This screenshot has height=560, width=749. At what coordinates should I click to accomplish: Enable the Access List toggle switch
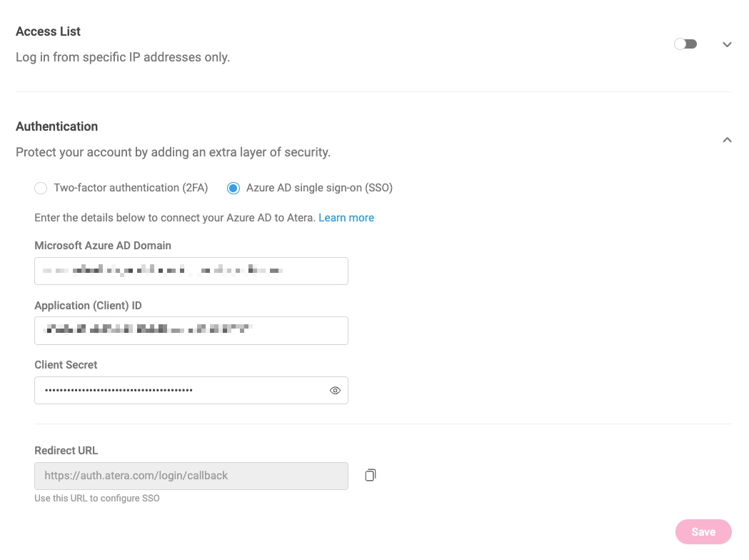coord(685,44)
